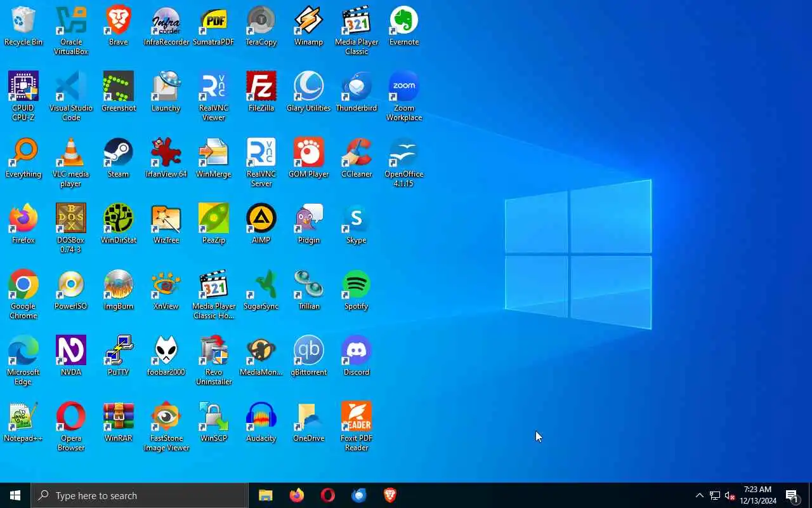Select the Firefox desktop shortcut
The height and width of the screenshot is (508, 812).
pos(23,225)
